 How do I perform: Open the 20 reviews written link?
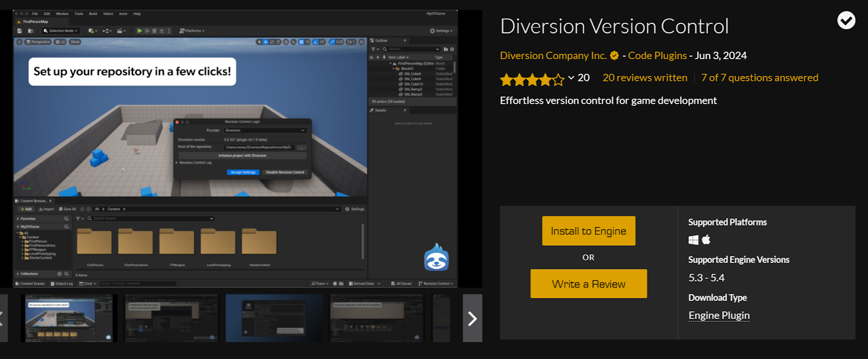(x=645, y=78)
